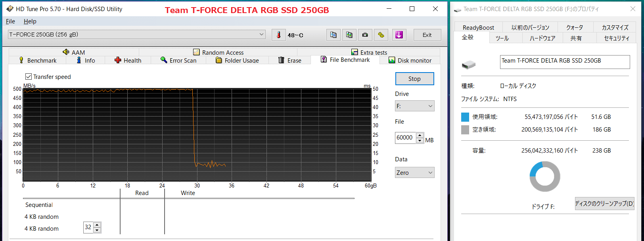The height and width of the screenshot is (241, 644).
Task: Decrease the 4 KB random queue depth
Action: pos(97,230)
